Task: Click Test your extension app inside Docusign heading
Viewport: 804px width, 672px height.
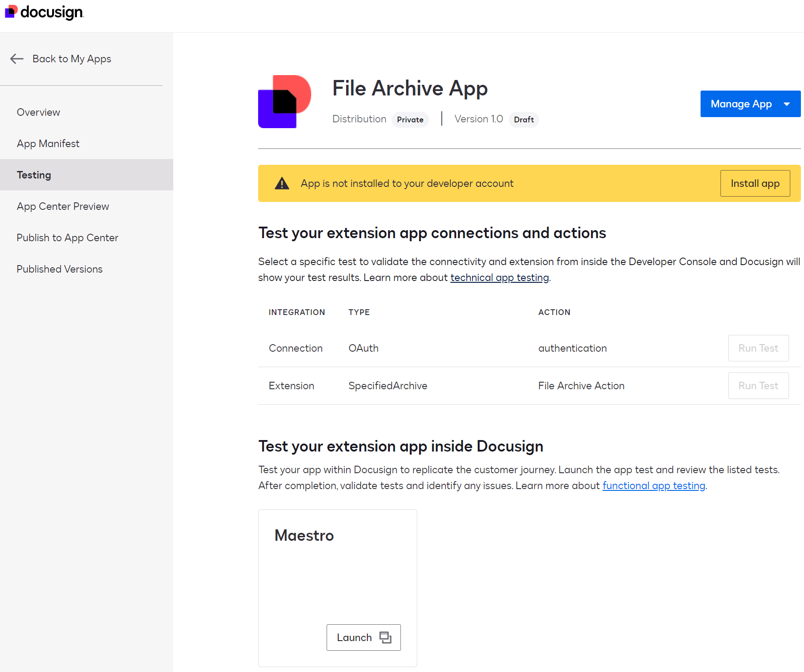Action: click(401, 446)
